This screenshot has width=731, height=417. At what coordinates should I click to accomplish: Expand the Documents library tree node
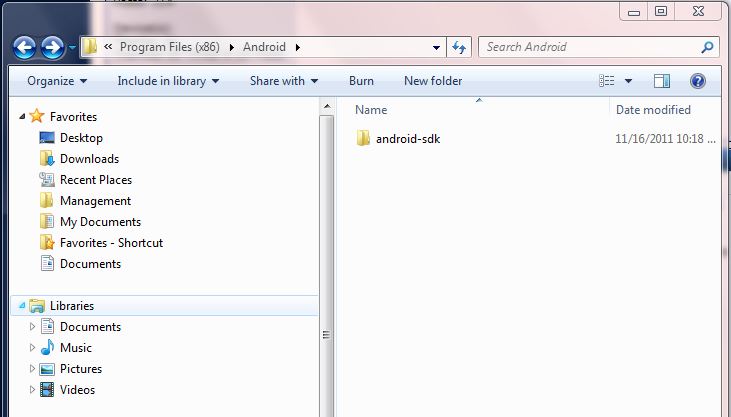[x=32, y=327]
